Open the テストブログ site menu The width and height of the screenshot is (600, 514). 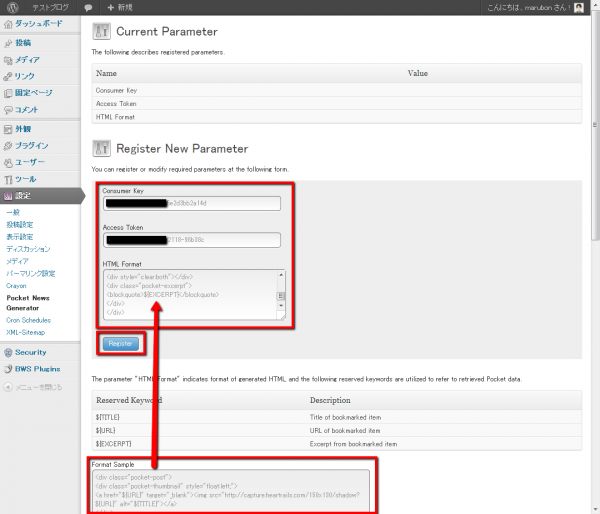(51, 7)
